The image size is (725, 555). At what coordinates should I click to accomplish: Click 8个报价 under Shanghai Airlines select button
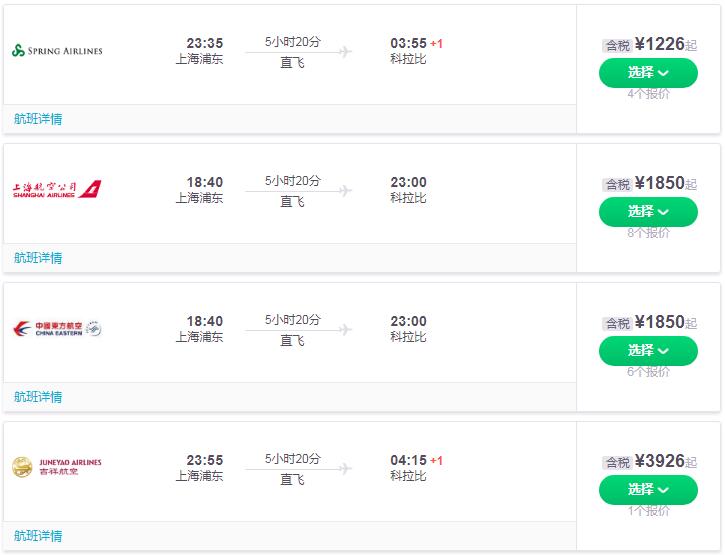point(648,233)
